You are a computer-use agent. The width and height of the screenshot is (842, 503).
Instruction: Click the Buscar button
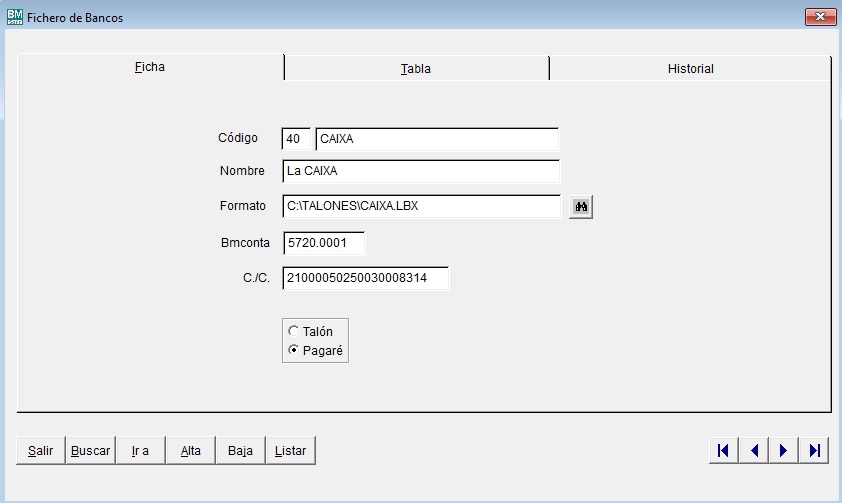tap(91, 451)
